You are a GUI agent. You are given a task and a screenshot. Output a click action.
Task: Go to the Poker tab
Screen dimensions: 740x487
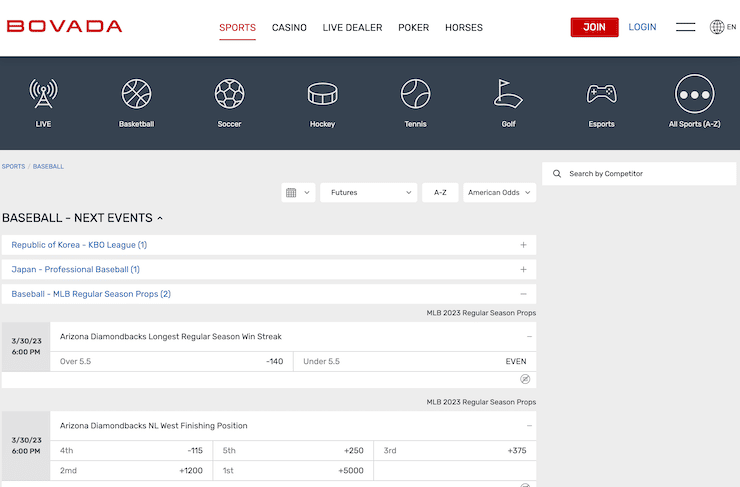[x=413, y=28]
